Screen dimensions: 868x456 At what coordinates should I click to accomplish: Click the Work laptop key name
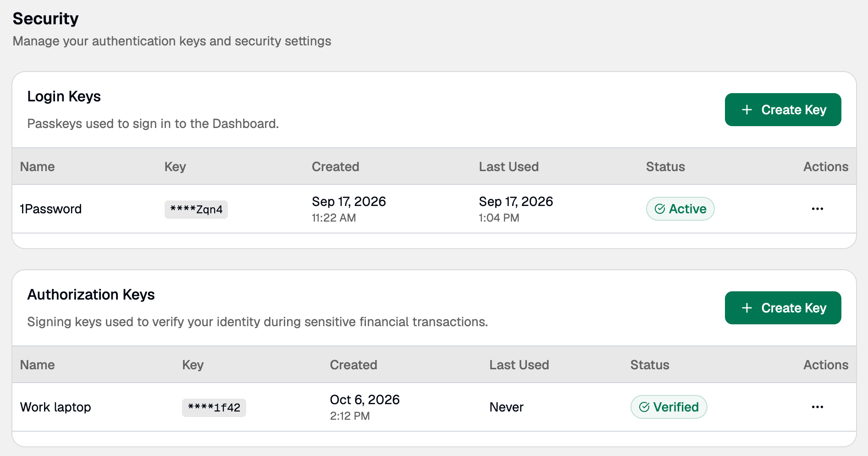pos(55,407)
